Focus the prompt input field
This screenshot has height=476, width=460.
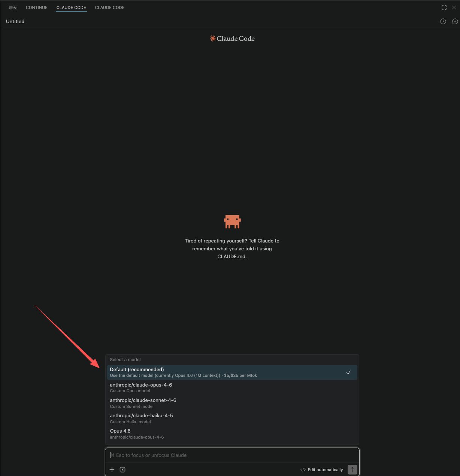(x=232, y=455)
